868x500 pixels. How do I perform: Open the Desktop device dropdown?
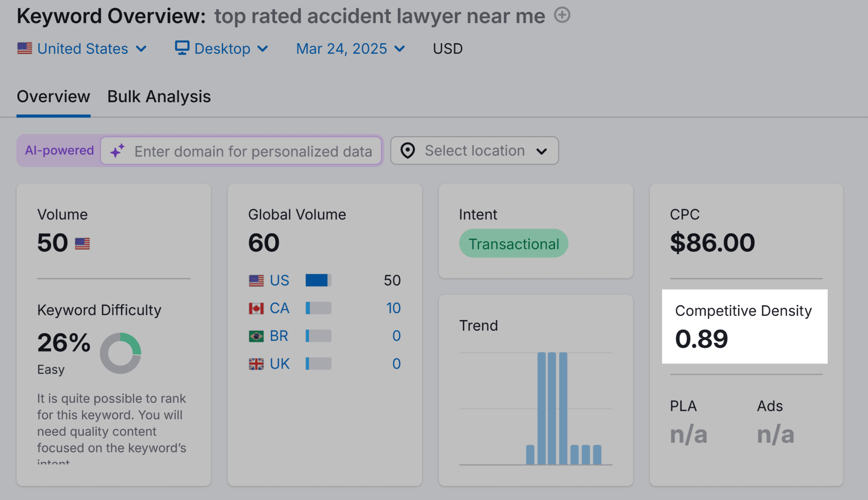click(222, 49)
